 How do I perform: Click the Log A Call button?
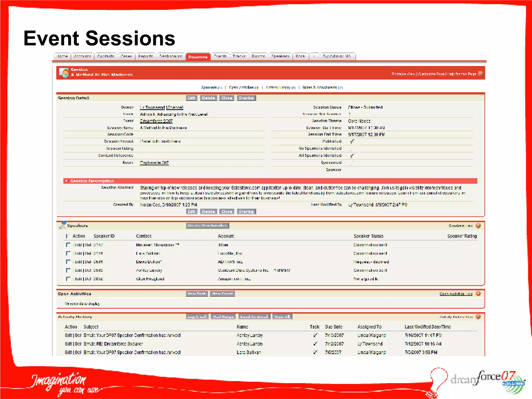[197, 317]
